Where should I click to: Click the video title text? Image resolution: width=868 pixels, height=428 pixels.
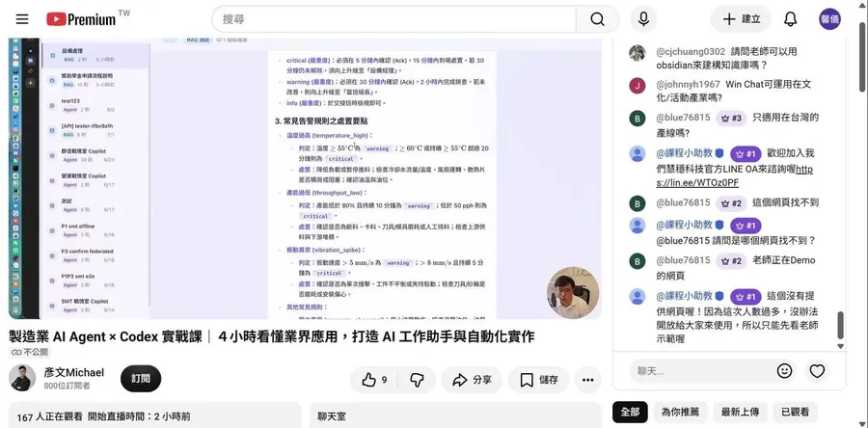coord(271,336)
